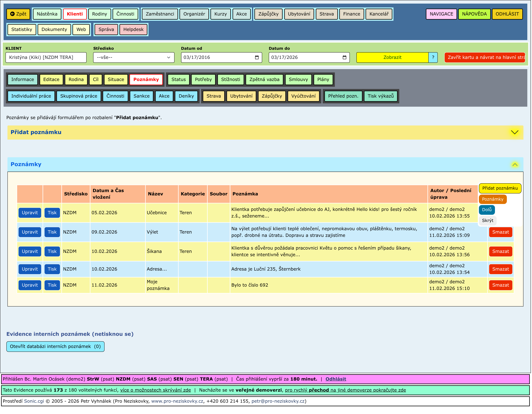Open the Datum do calendar picker icon

(x=344, y=57)
